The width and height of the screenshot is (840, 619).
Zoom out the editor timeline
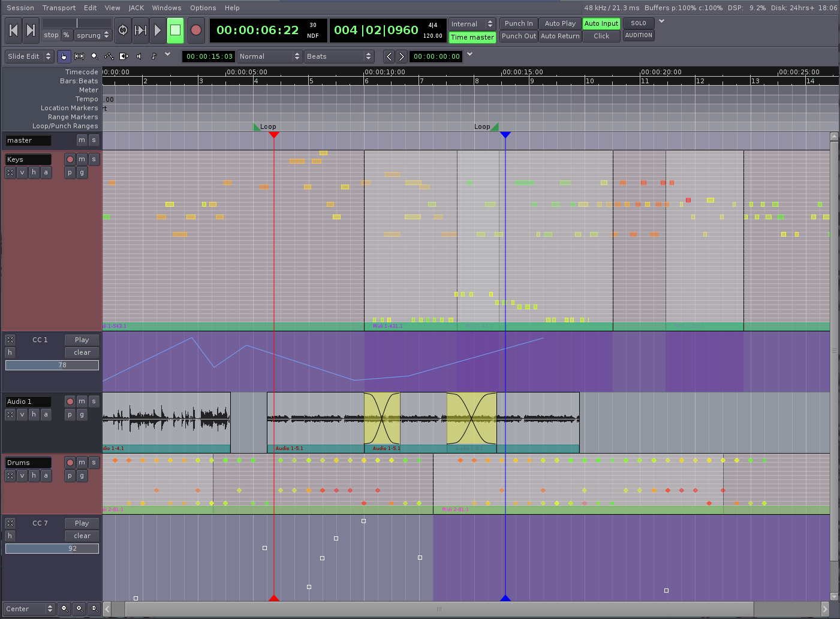[64, 608]
